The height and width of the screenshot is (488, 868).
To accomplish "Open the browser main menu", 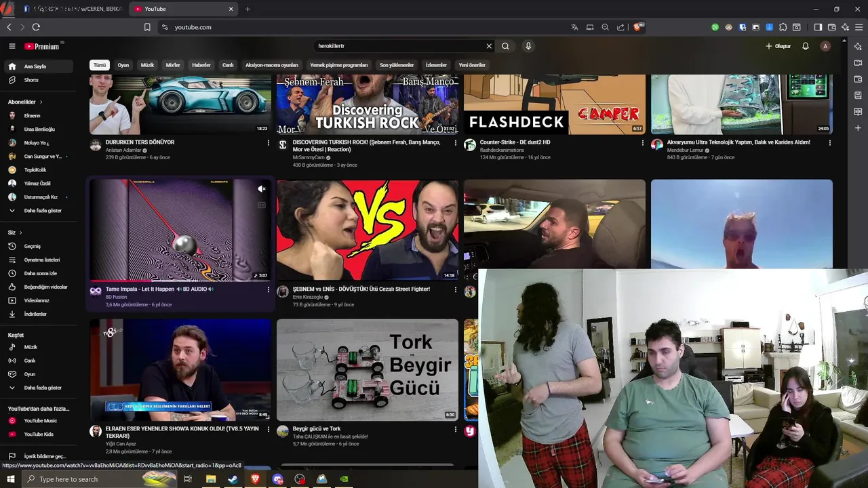I will (859, 27).
